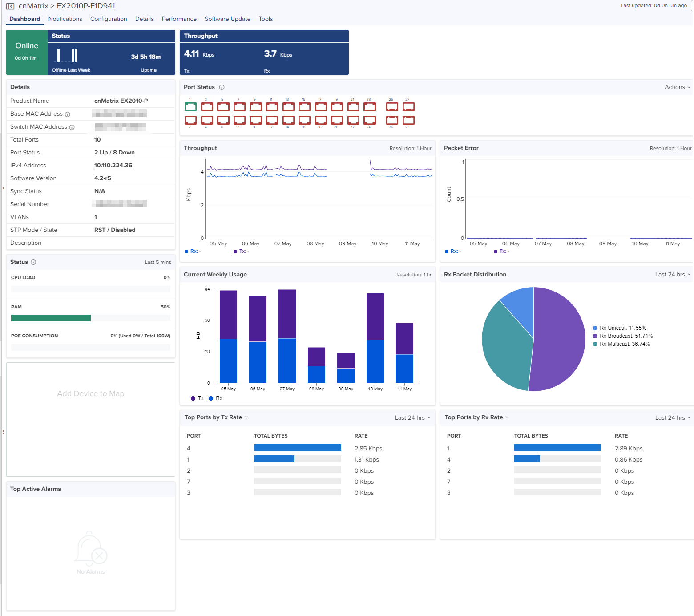Toggle Rx series in Current Weekly Usage legend
Image resolution: width=694 pixels, height=616 pixels.
pyautogui.click(x=215, y=398)
